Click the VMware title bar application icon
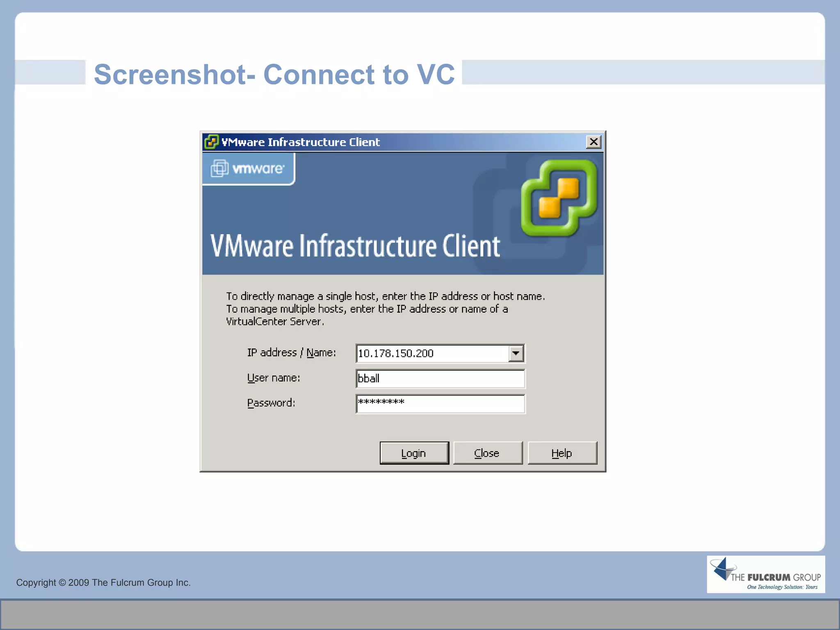Screen dimensions: 840x630 click(211, 142)
